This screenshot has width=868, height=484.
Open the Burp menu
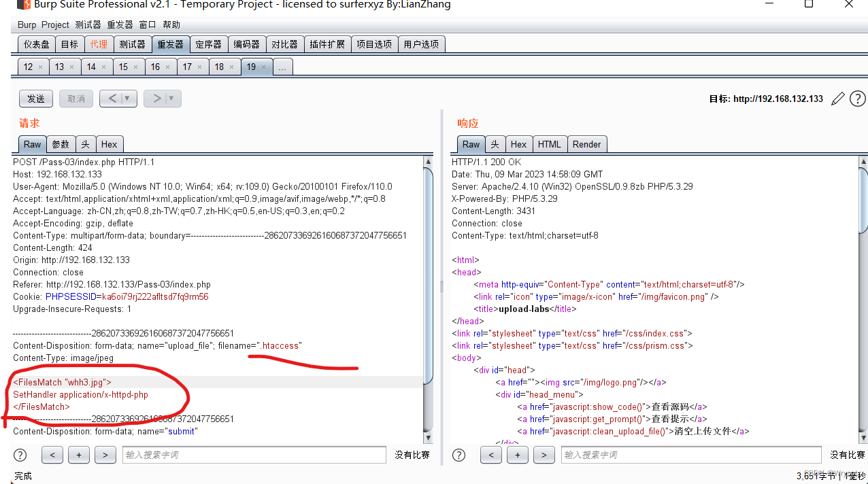[x=27, y=24]
